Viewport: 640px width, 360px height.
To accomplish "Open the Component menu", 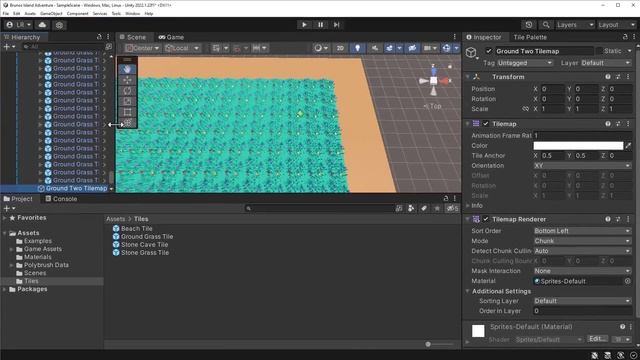I will [x=78, y=13].
